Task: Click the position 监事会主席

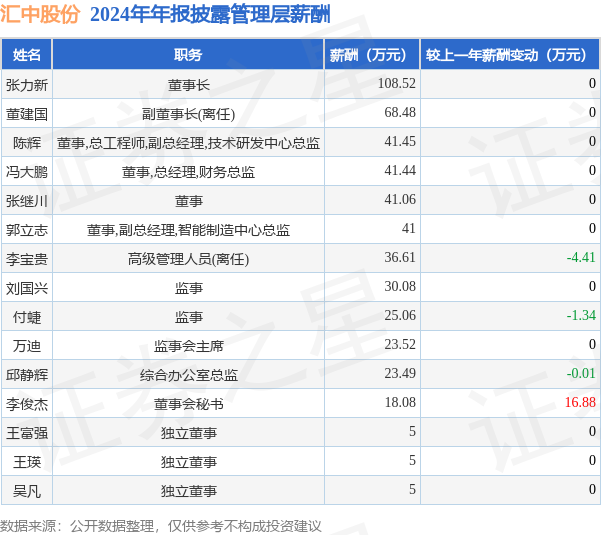Action: pos(188,346)
